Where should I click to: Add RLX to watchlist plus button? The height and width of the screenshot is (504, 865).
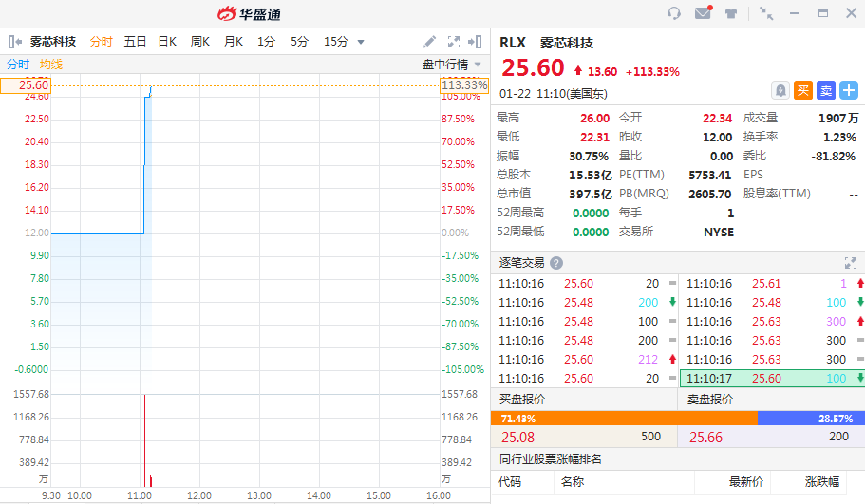click(849, 90)
